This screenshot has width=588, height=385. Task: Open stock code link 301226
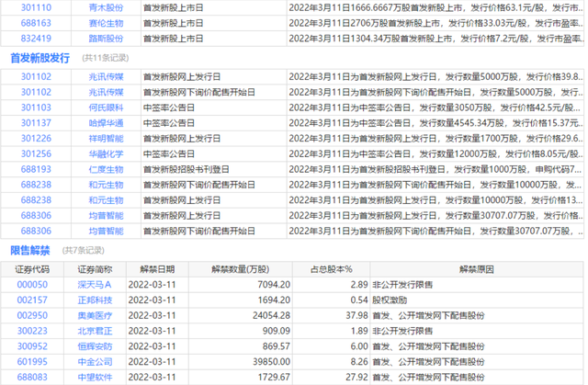(x=36, y=139)
